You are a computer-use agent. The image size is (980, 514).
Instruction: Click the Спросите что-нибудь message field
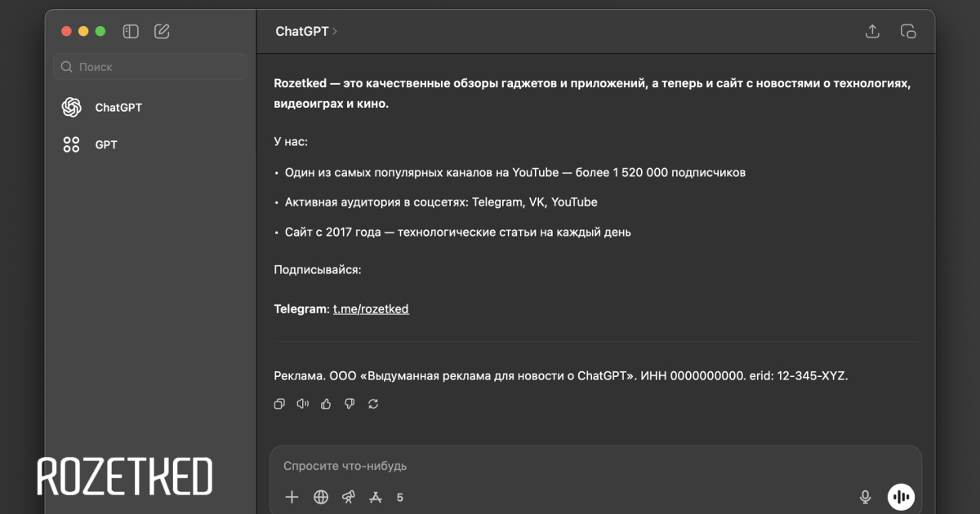pyautogui.click(x=572, y=466)
